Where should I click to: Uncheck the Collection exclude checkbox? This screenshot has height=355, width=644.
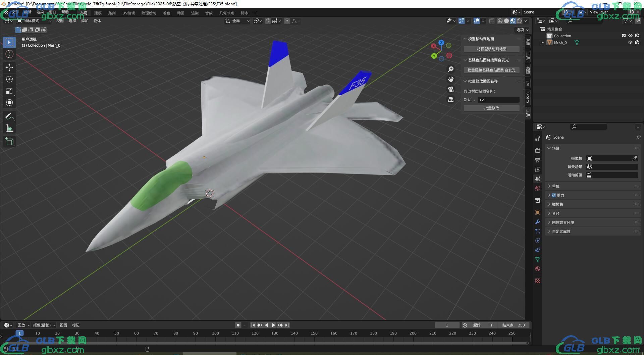click(624, 36)
